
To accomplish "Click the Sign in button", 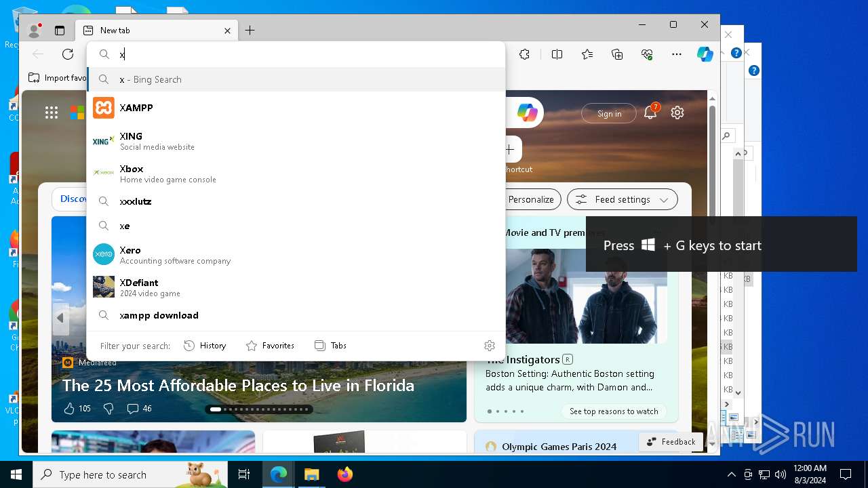I will pos(609,114).
